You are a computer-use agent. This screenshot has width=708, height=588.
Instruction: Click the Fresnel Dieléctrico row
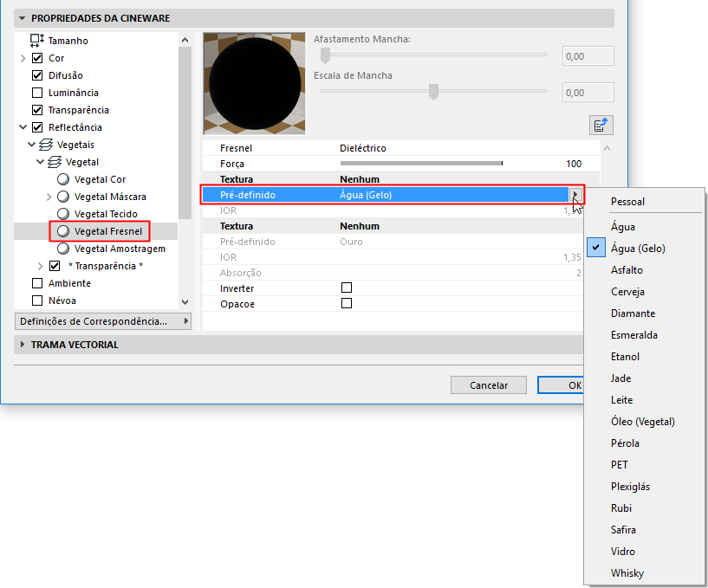tap(401, 148)
